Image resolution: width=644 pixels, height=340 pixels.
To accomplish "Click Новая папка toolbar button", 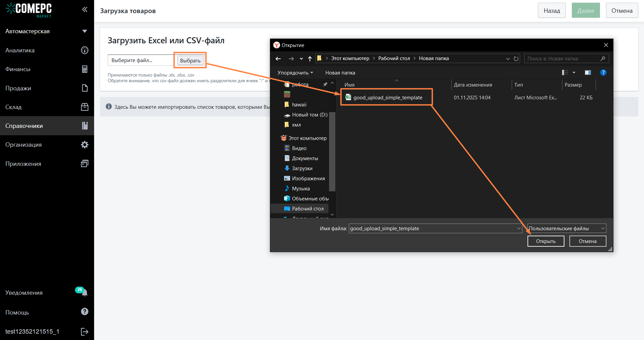I will click(x=340, y=73).
